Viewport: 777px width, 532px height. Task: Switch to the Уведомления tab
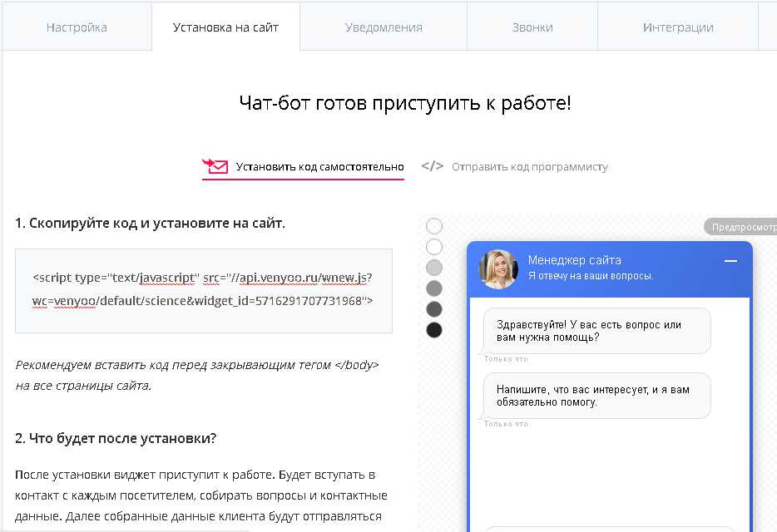coord(384,27)
